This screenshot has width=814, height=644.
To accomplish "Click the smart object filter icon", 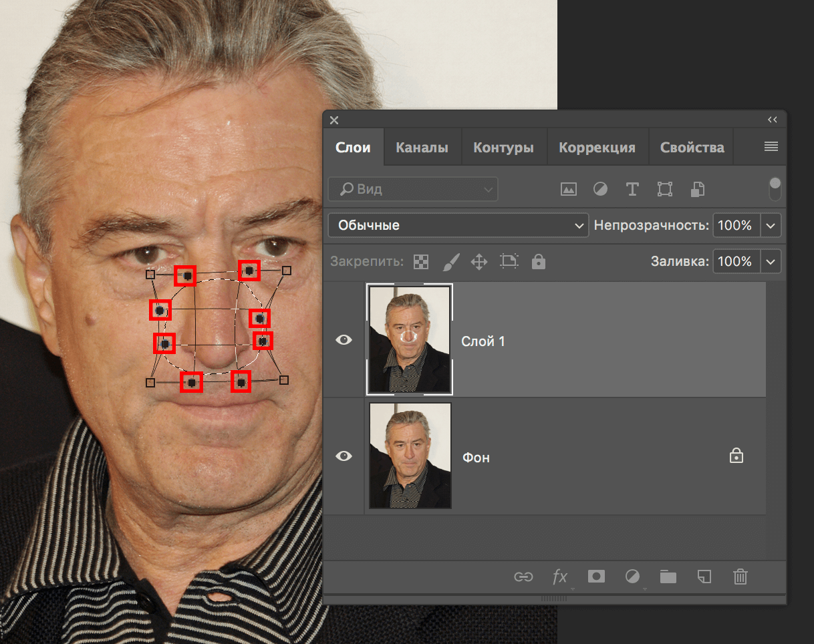I will coord(697,189).
